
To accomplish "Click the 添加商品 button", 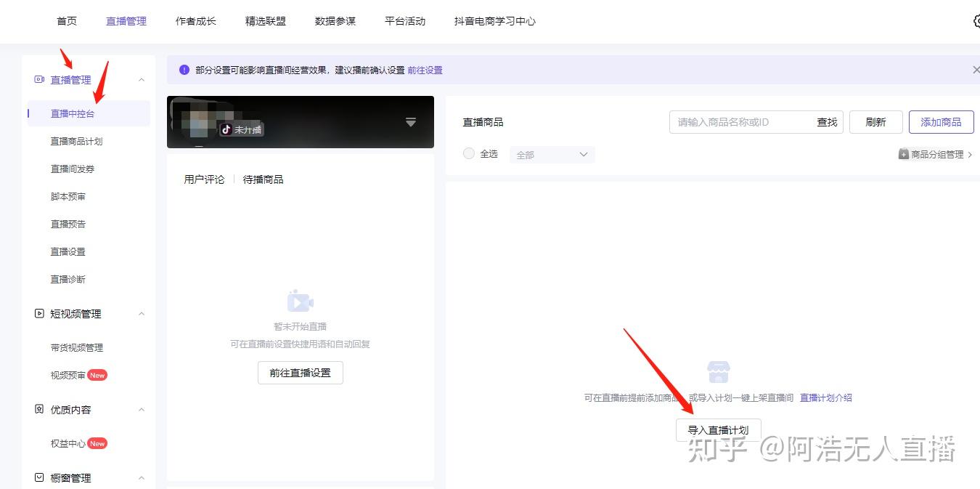I will coord(941,122).
